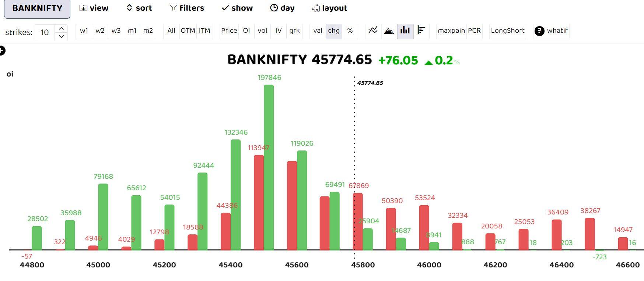Screen dimensions: 644x281
Task: Click the green 79168 bar at 45000
Action: tap(103, 217)
